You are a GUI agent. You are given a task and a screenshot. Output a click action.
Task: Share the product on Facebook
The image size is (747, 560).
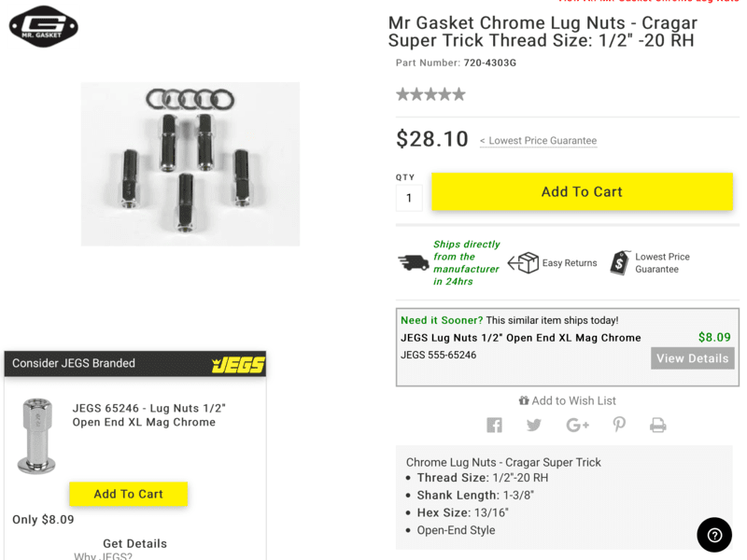[494, 426]
